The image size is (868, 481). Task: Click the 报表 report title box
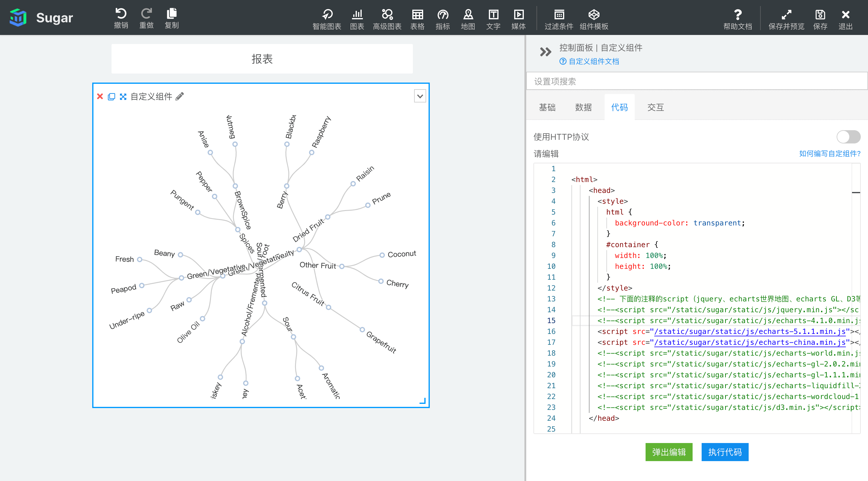click(x=262, y=58)
